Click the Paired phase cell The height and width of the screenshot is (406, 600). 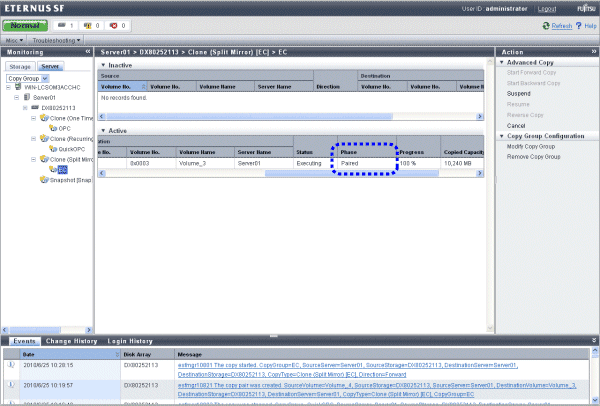(x=367, y=163)
